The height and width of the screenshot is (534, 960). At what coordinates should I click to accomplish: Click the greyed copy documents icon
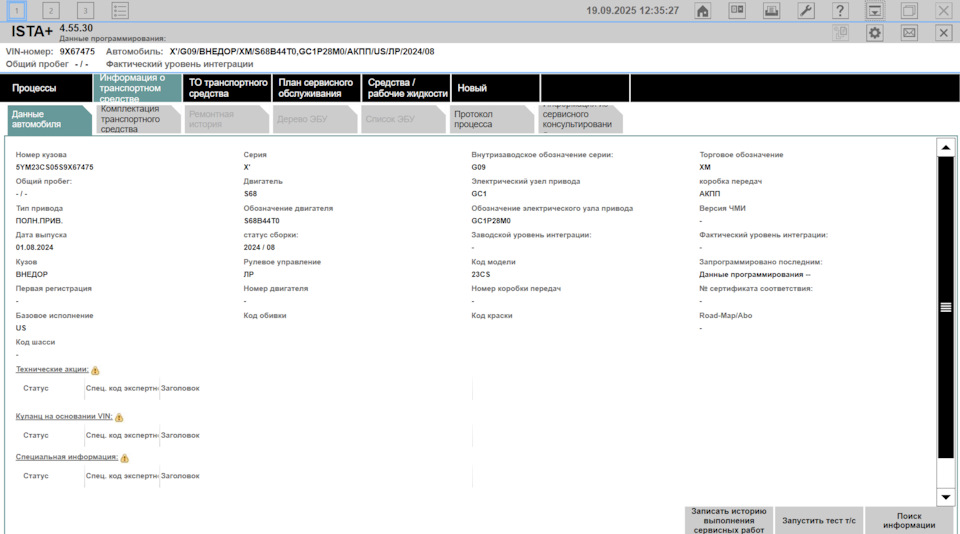point(841,33)
